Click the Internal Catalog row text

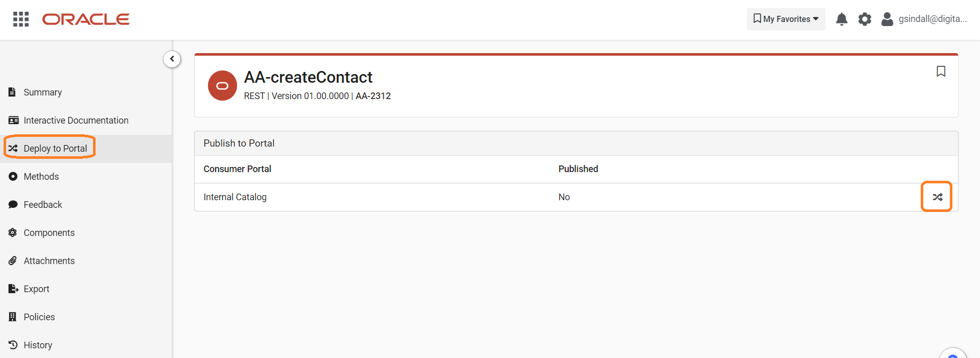tap(235, 197)
